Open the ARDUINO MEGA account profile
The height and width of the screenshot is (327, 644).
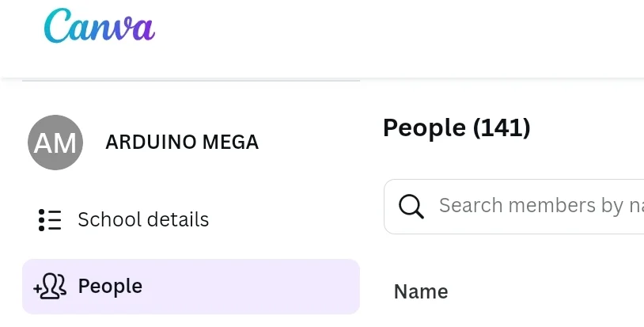[x=143, y=143]
